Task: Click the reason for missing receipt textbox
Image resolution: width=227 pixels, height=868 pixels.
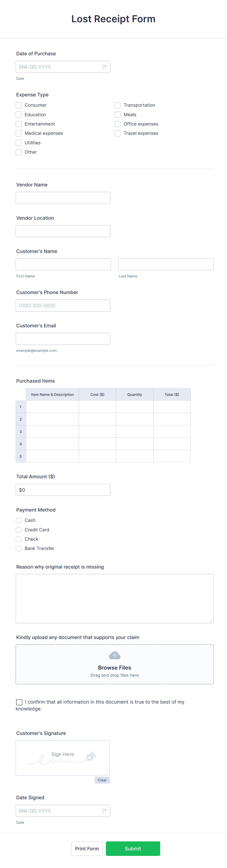Action: (x=114, y=598)
